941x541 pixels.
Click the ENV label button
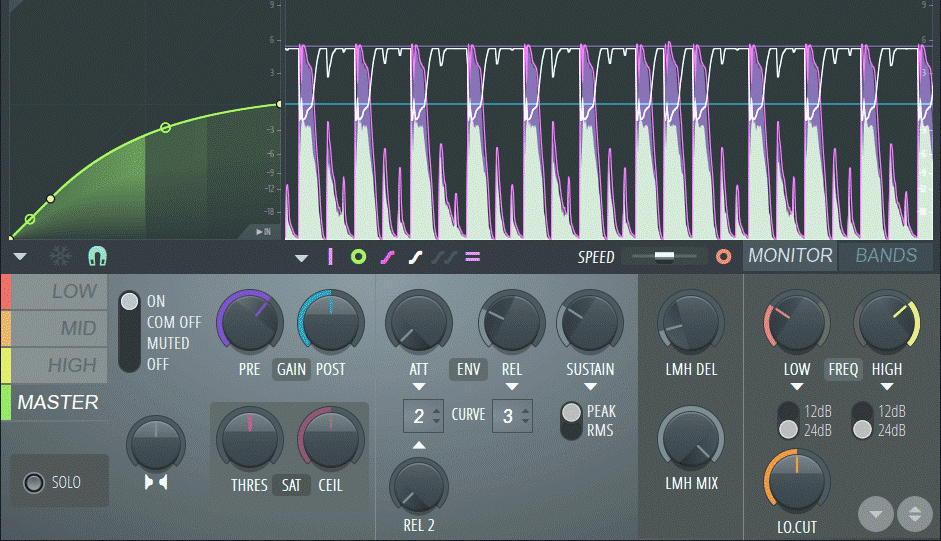click(468, 369)
